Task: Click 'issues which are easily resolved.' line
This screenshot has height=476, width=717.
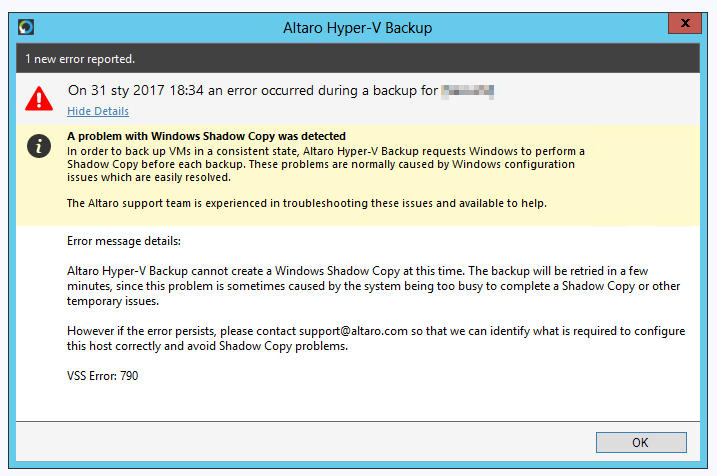Action: click(149, 177)
